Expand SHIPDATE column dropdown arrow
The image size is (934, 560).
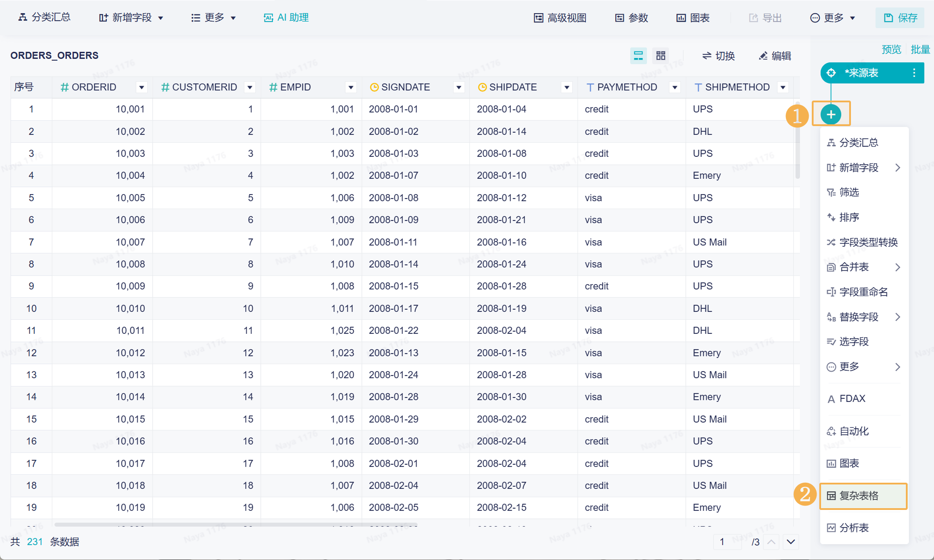[567, 87]
